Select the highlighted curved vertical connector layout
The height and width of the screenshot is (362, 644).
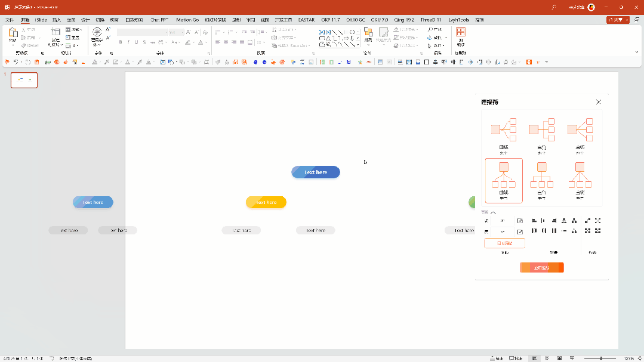[x=504, y=181]
